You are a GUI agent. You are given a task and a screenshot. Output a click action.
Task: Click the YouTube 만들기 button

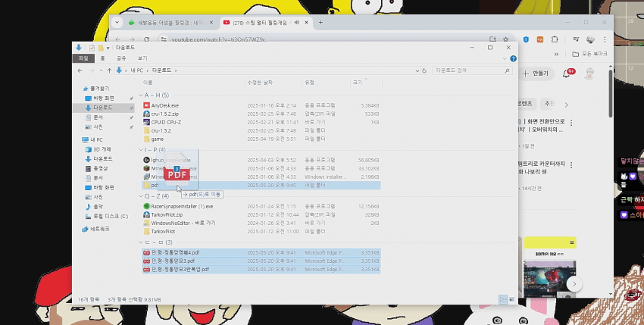[536, 73]
